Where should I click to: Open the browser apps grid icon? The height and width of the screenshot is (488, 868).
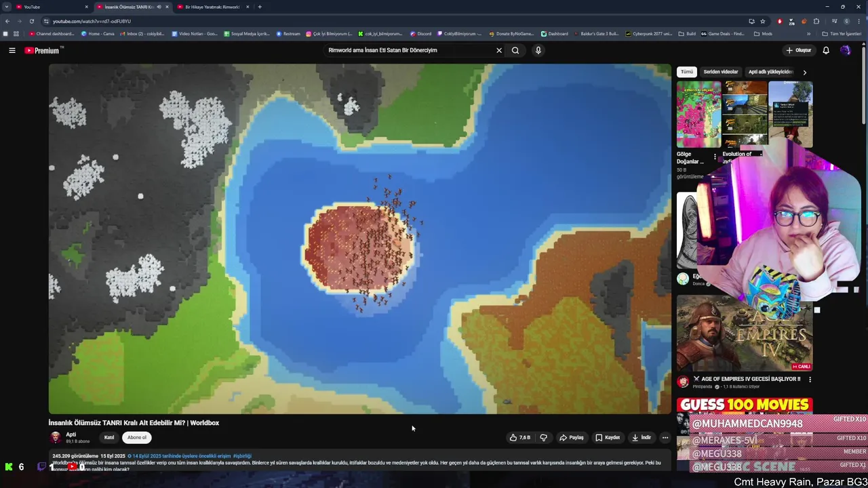pos(16,33)
